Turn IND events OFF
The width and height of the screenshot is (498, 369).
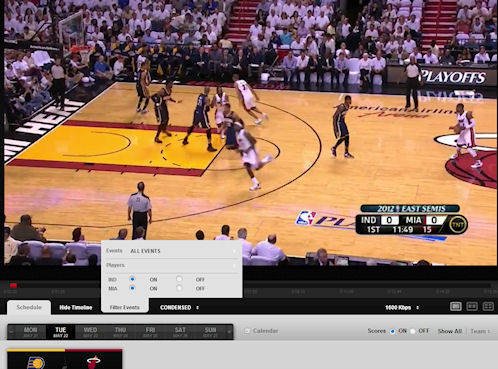[179, 279]
